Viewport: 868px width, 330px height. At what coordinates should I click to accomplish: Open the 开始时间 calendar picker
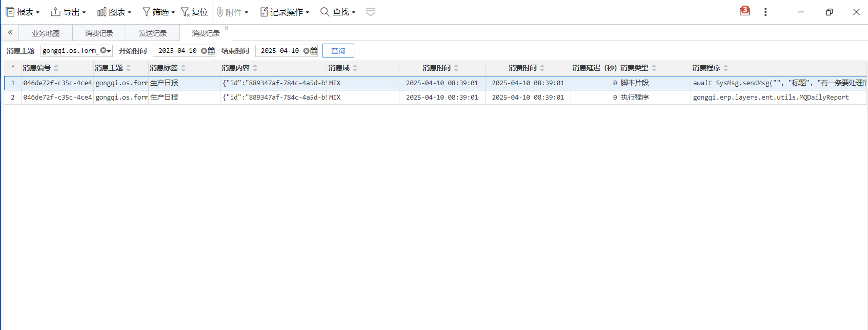click(x=211, y=51)
